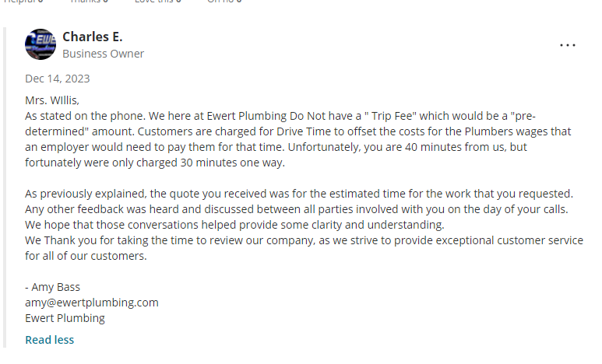
Task: Click the "We Thank you for taking" sentence
Action: (x=93, y=240)
